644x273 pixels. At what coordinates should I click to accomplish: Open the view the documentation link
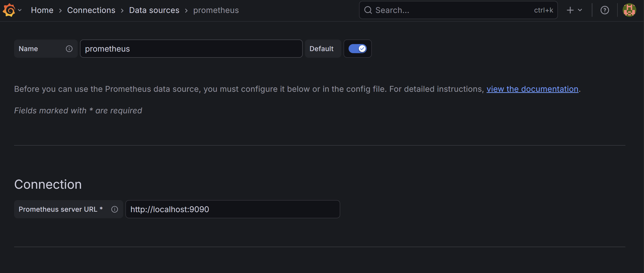click(532, 89)
